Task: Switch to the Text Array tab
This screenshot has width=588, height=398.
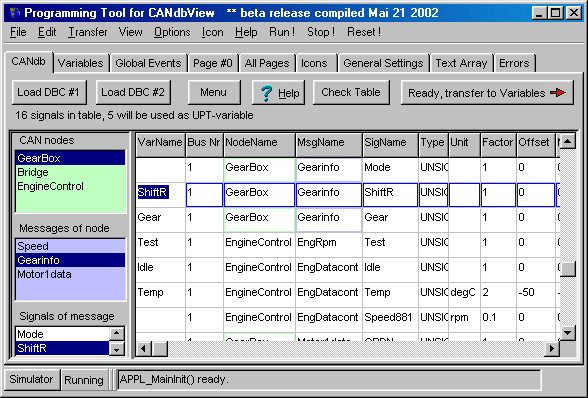Action: [461, 63]
